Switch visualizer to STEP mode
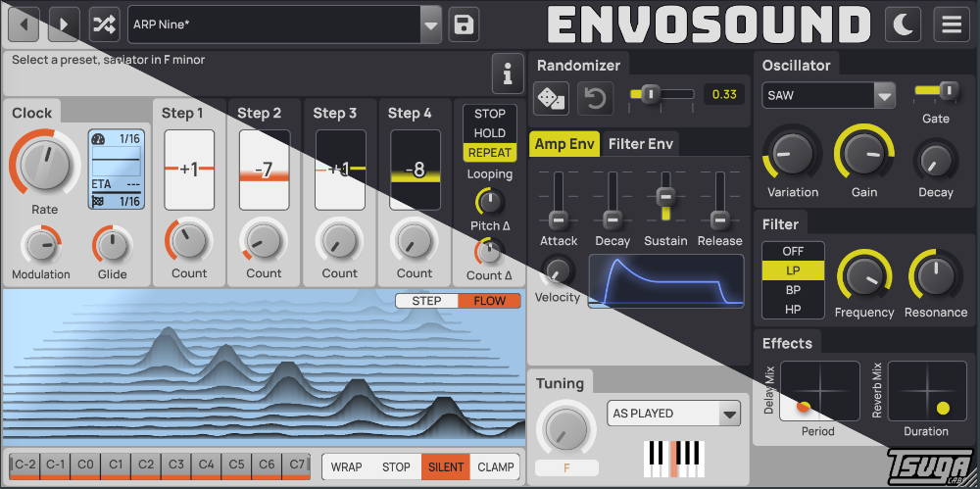Image resolution: width=980 pixels, height=489 pixels. [x=427, y=301]
